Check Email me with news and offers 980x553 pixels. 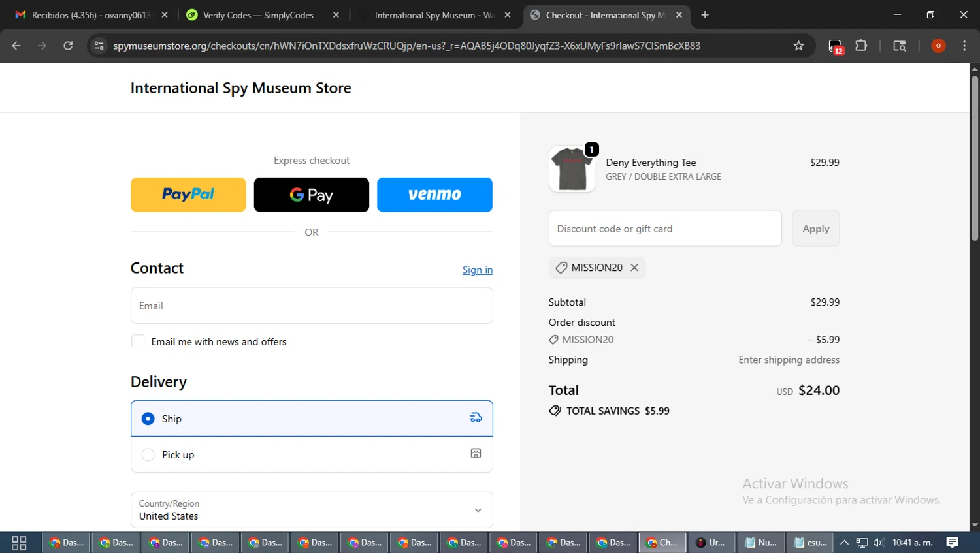138,341
